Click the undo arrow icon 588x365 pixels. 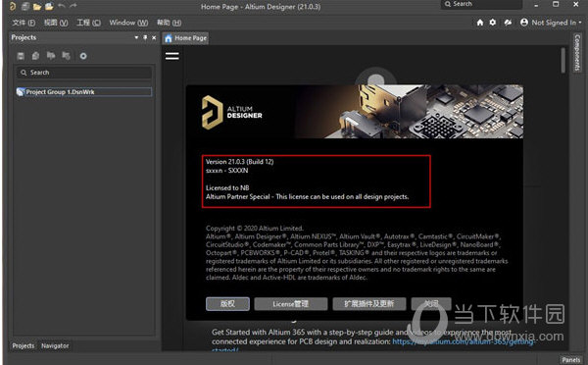click(x=62, y=6)
